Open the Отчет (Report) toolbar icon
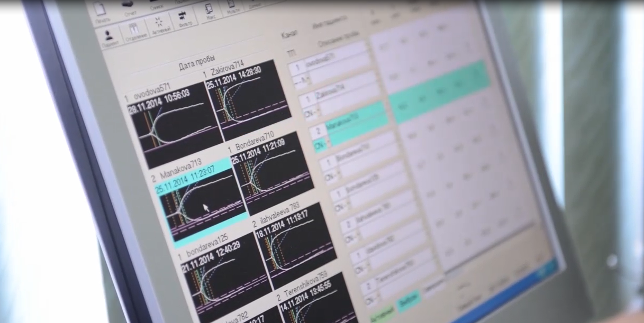The height and width of the screenshot is (323, 644). pyautogui.click(x=129, y=7)
